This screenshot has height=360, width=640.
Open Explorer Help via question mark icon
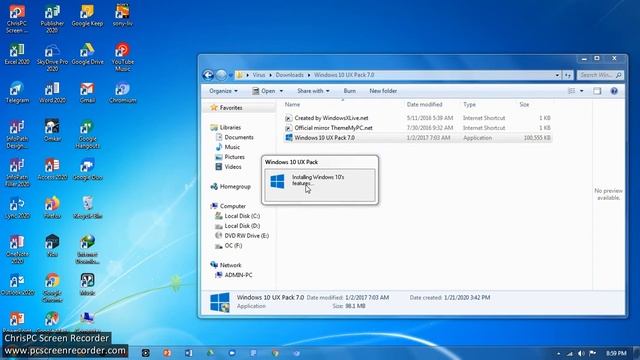coord(614,91)
